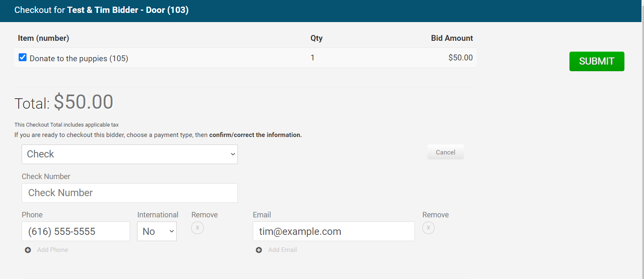Click the Cancel button
644x279 pixels.
coord(445,152)
